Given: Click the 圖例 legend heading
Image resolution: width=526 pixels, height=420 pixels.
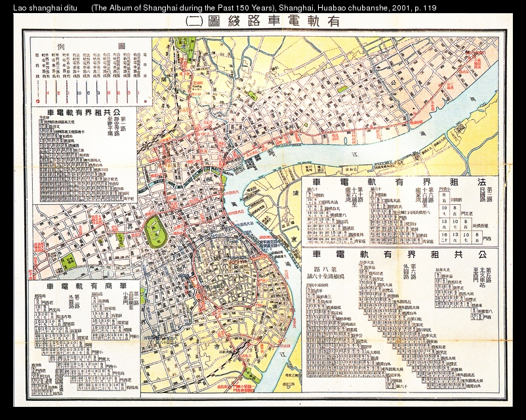Looking at the screenshot, I should click(91, 47).
